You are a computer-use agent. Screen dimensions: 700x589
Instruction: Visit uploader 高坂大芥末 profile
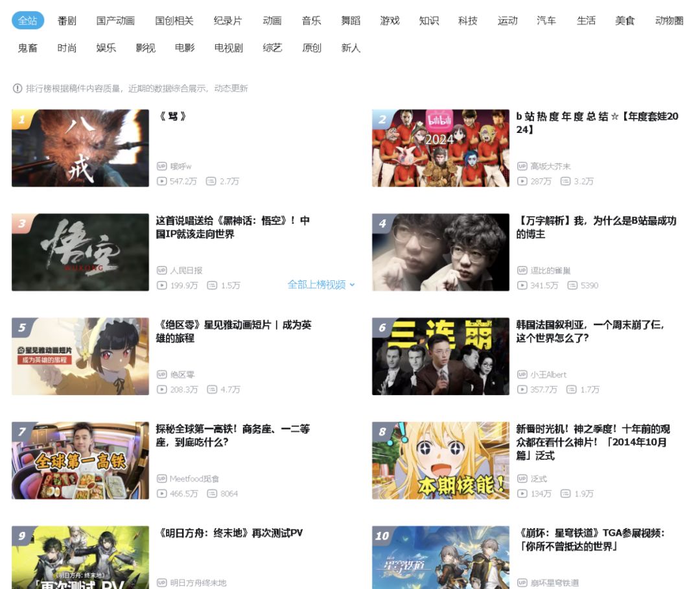(550, 166)
